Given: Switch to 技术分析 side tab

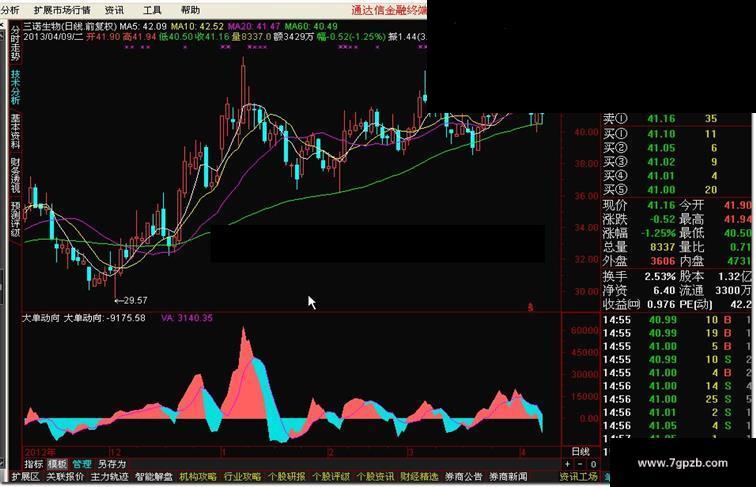Looking at the screenshot, I should click(15, 87).
